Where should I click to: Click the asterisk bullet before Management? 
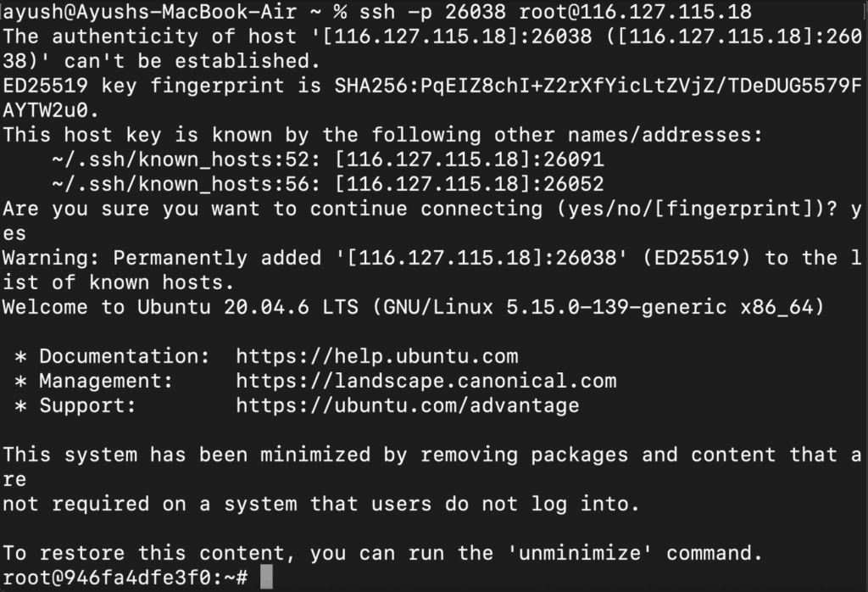(x=20, y=383)
